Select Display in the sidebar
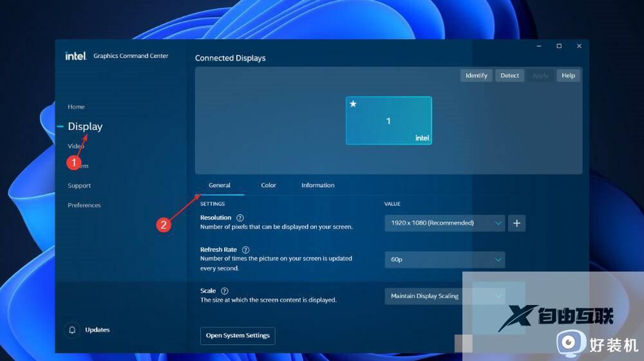644x361 pixels. [85, 126]
